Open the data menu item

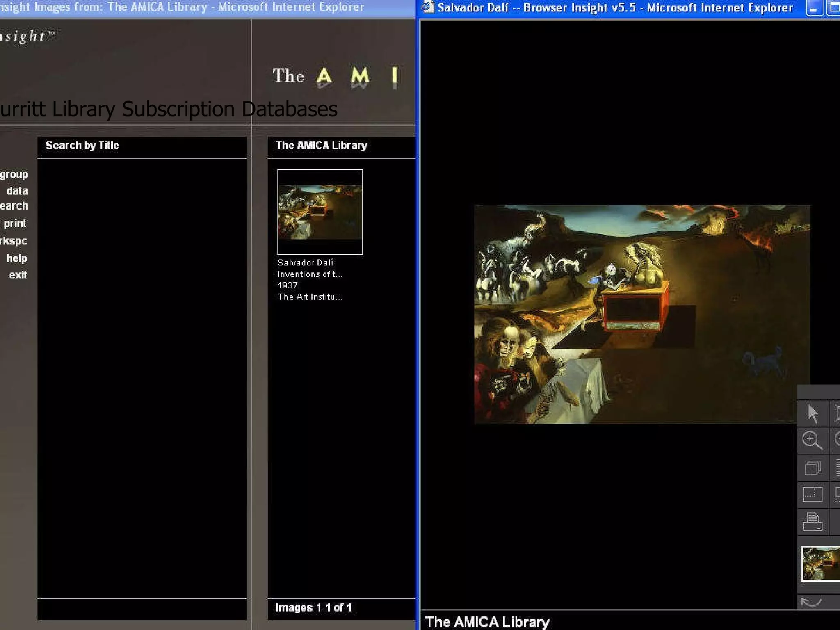[17, 191]
